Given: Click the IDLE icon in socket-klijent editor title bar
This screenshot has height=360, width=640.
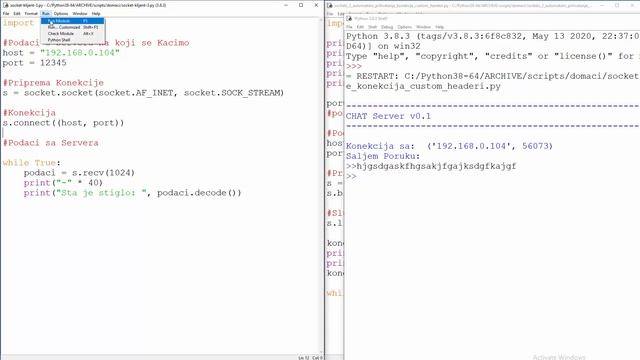Looking at the screenshot, I should point(5,5).
